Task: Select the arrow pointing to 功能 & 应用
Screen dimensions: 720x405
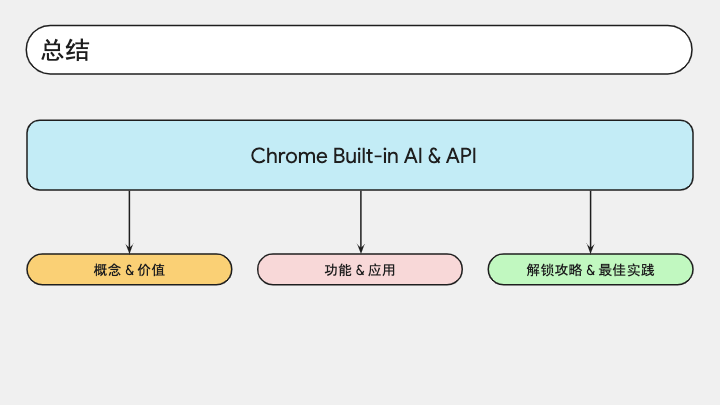Action: coord(361,222)
